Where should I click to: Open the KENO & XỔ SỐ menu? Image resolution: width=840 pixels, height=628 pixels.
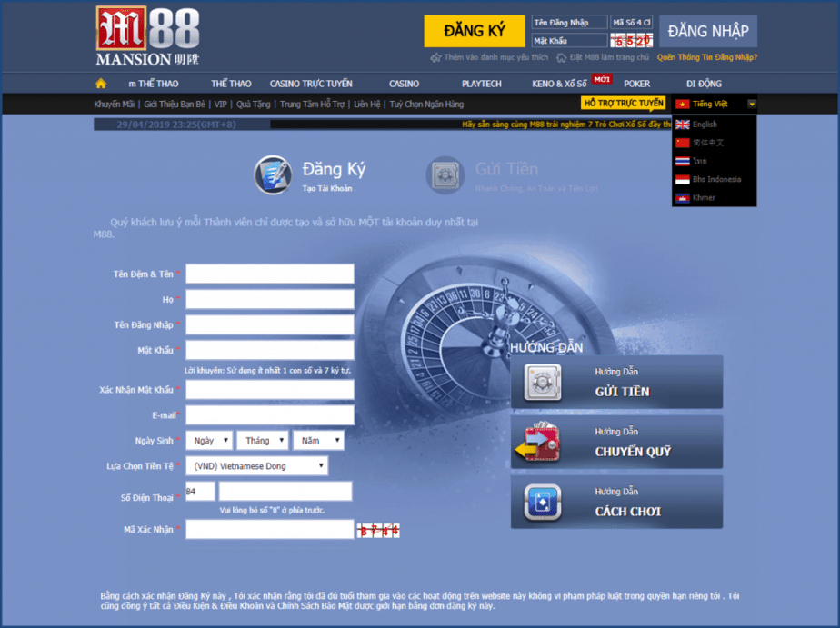point(559,84)
